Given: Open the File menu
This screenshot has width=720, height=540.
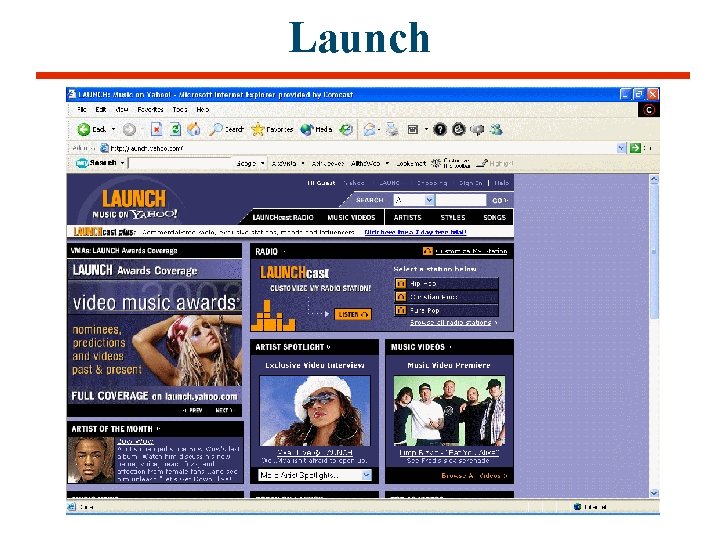Looking at the screenshot, I should [82, 109].
